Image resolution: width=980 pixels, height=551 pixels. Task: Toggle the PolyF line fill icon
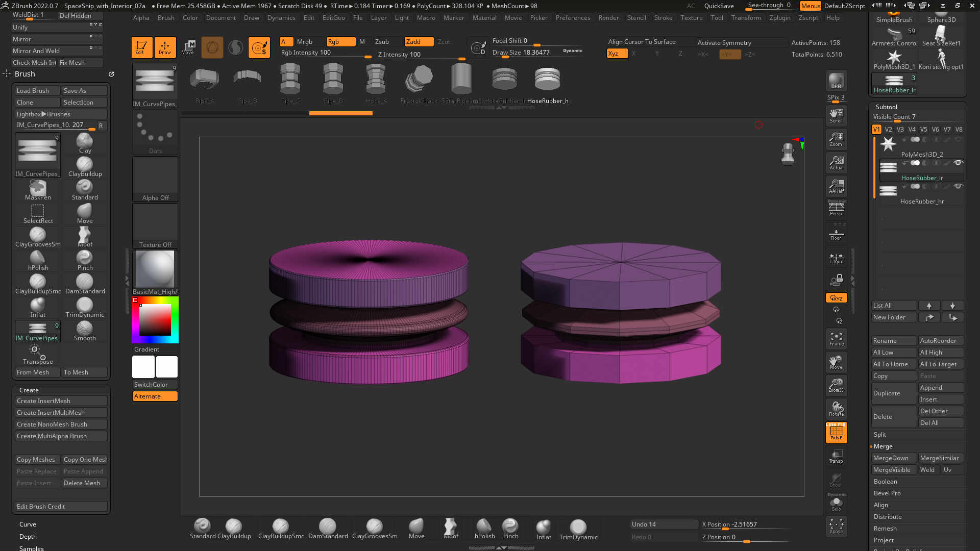click(x=836, y=433)
